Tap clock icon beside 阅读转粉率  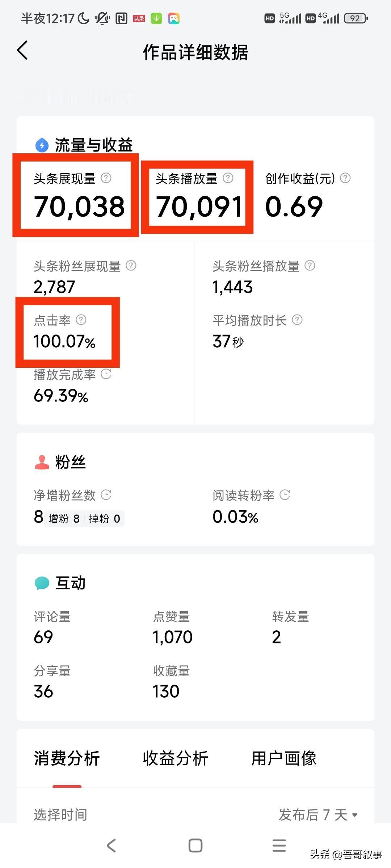pos(285,494)
